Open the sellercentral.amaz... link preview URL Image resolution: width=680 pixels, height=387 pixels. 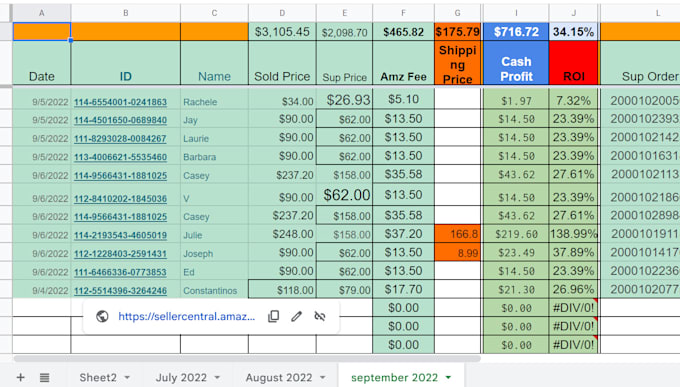click(186, 316)
